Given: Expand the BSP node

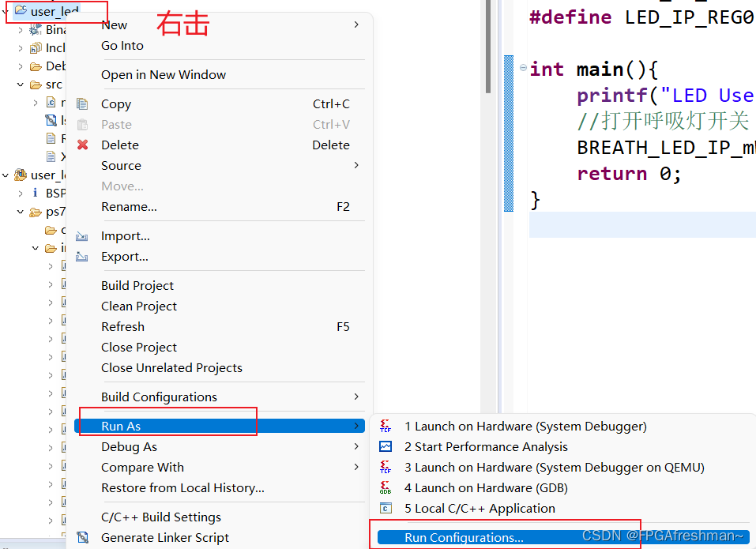Looking at the screenshot, I should point(21,194).
